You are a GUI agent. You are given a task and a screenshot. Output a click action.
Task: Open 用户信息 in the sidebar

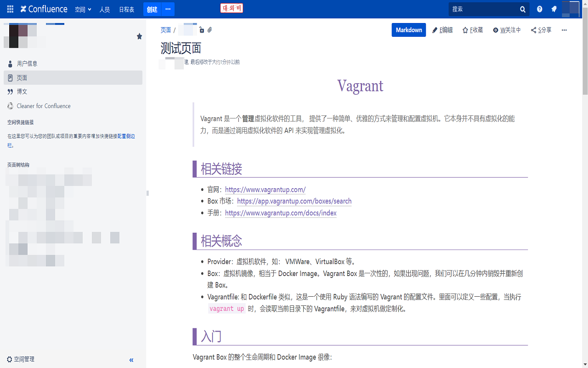(x=73, y=63)
